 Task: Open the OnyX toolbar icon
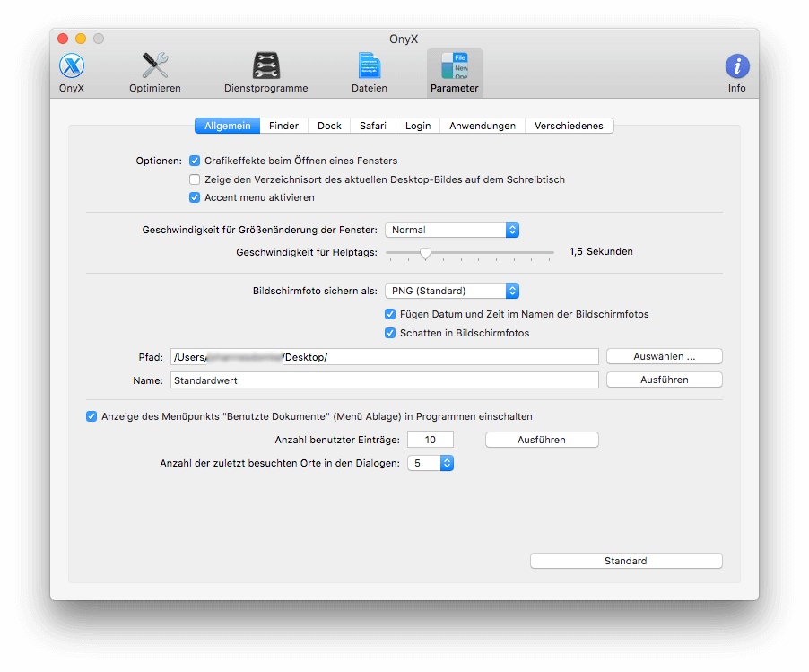pos(71,73)
